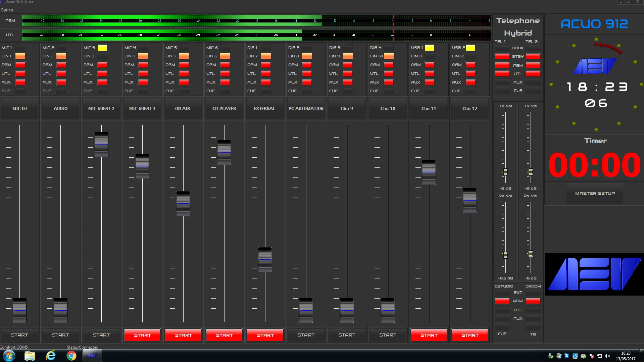The width and height of the screenshot is (644, 362).
Task: Toggle USB 2 input on Chn 12
Action: [470, 48]
